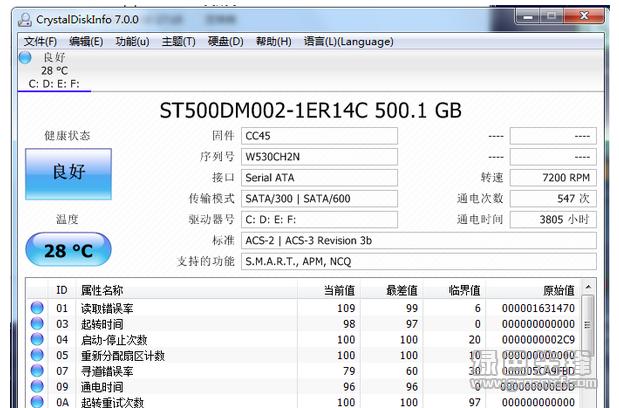Click the status orb for 寻道错误率 row
This screenshot has height=408, width=619.
pos(37,371)
